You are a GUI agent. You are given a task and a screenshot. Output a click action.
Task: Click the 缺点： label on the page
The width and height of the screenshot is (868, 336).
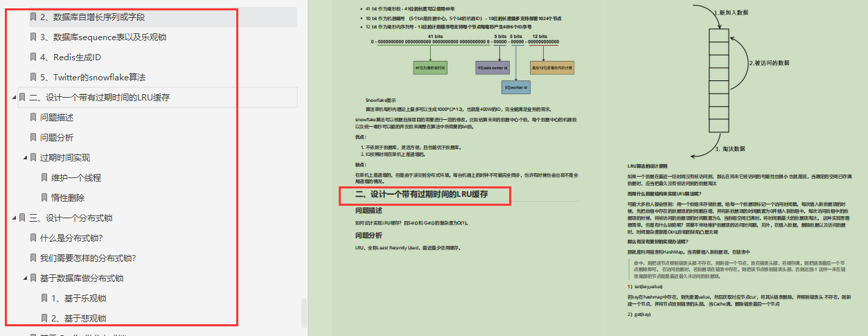coord(360,165)
